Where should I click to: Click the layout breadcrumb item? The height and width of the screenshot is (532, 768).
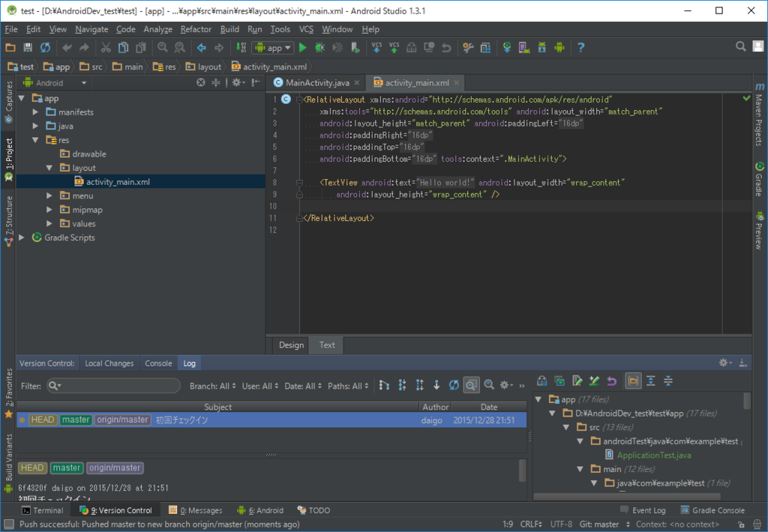coord(204,67)
